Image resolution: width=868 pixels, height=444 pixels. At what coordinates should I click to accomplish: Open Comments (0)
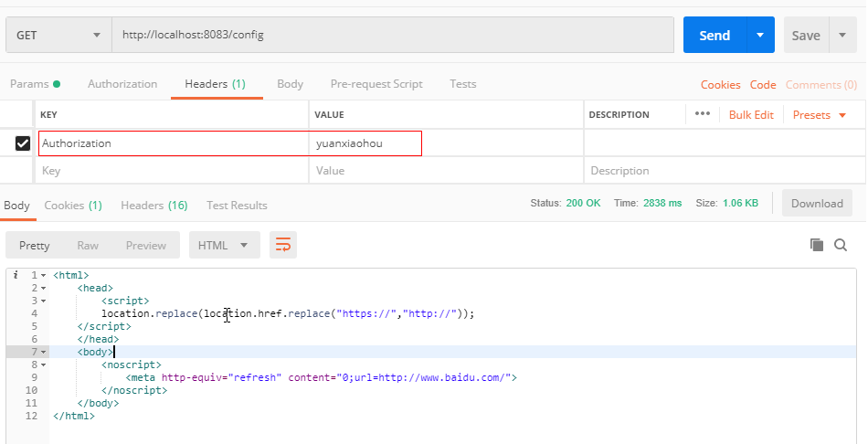pyautogui.click(x=821, y=85)
